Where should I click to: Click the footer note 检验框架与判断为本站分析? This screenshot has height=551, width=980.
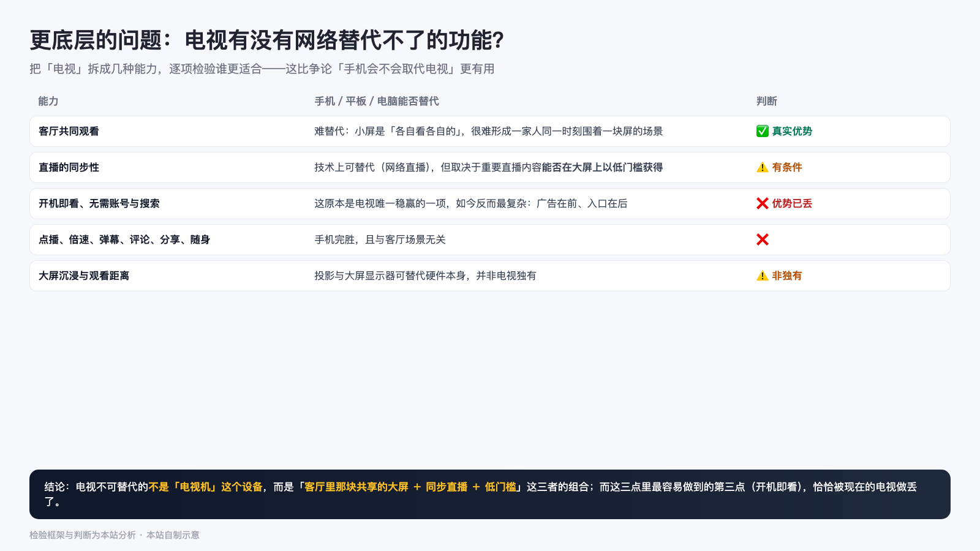point(83,535)
